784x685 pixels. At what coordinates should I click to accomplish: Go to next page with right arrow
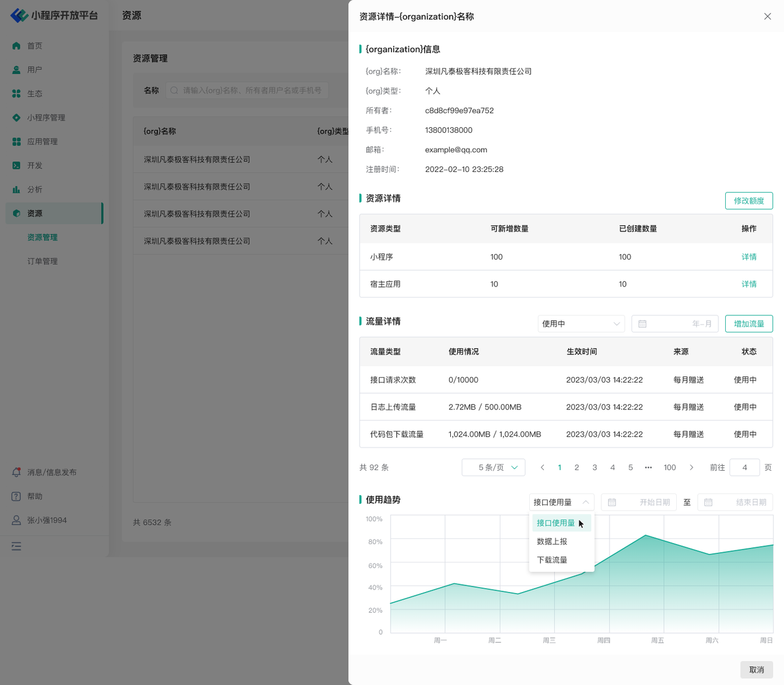pyautogui.click(x=692, y=468)
